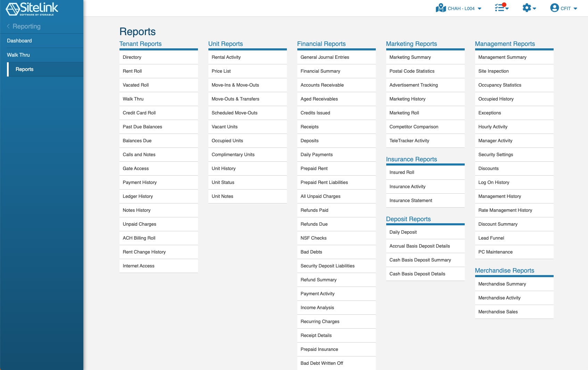Select the Reports sidebar item
The height and width of the screenshot is (370, 588).
(25, 69)
